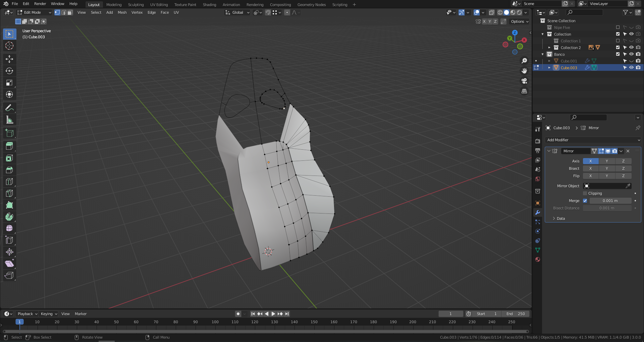Hide Cube.003 in viewport via eye icon
The width and height of the screenshot is (644, 342).
631,67
